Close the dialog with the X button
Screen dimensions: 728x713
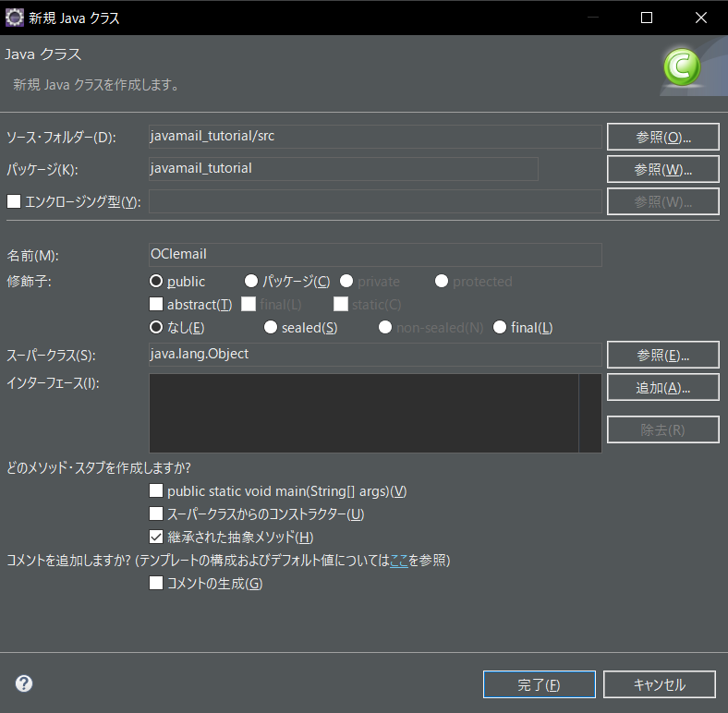tap(700, 18)
